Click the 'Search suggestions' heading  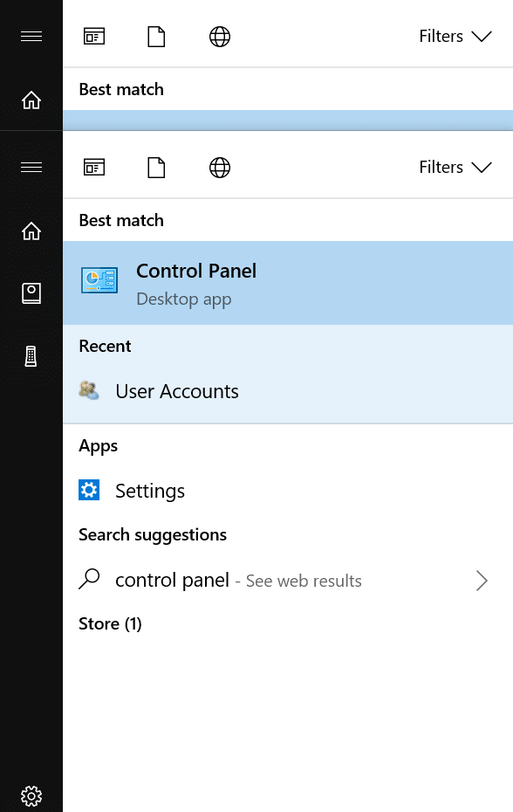click(153, 534)
